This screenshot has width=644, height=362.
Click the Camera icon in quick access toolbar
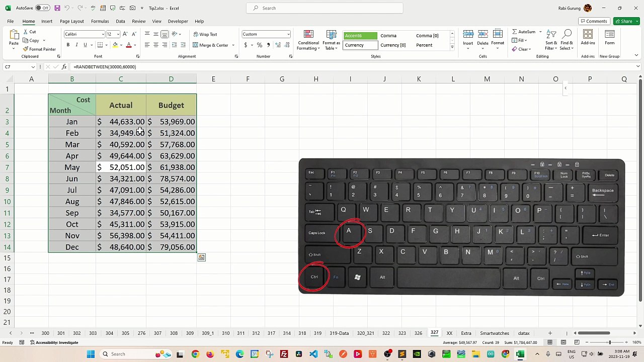click(133, 8)
